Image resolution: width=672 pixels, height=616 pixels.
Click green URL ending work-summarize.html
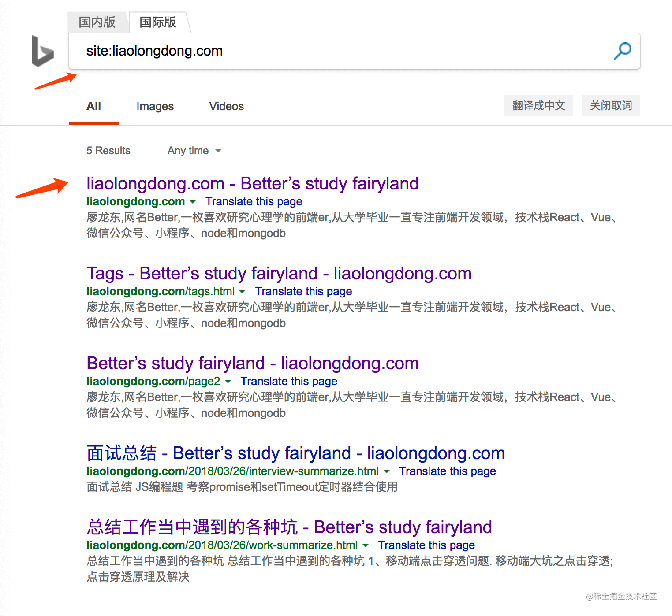click(222, 545)
